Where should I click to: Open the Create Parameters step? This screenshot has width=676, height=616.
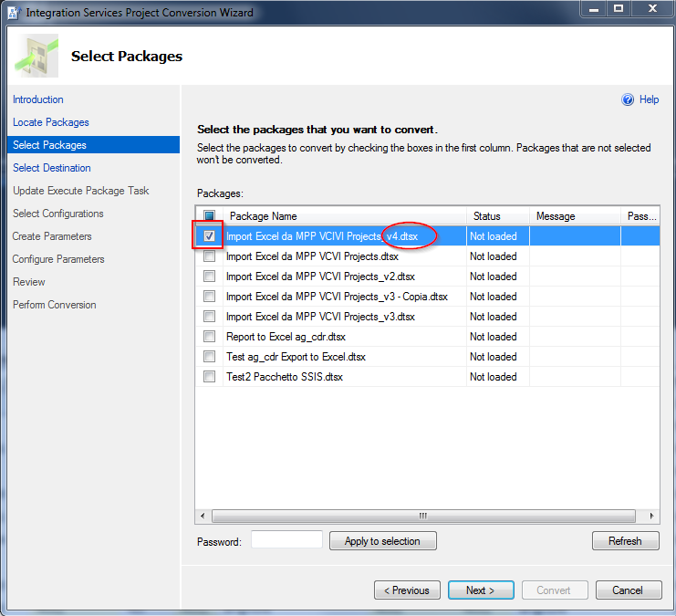click(x=52, y=236)
